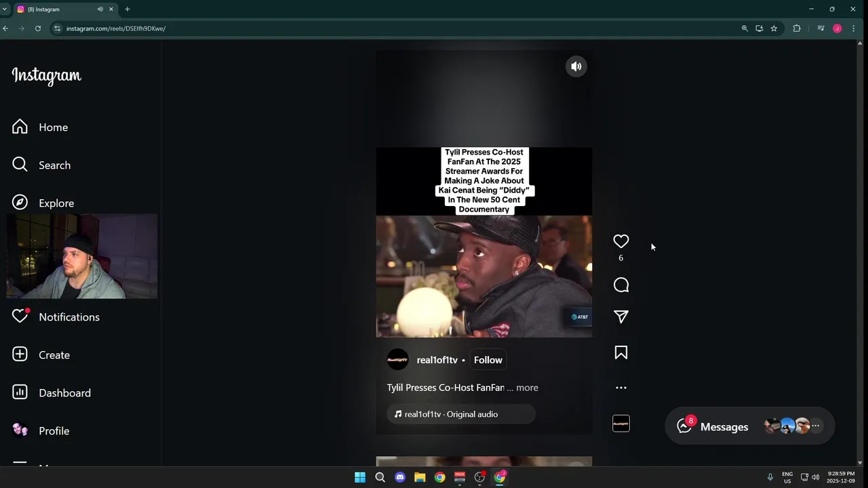Image resolution: width=868 pixels, height=488 pixels.
Task: Open the reel's audio thumbnail below the options
Action: pyautogui.click(x=620, y=424)
